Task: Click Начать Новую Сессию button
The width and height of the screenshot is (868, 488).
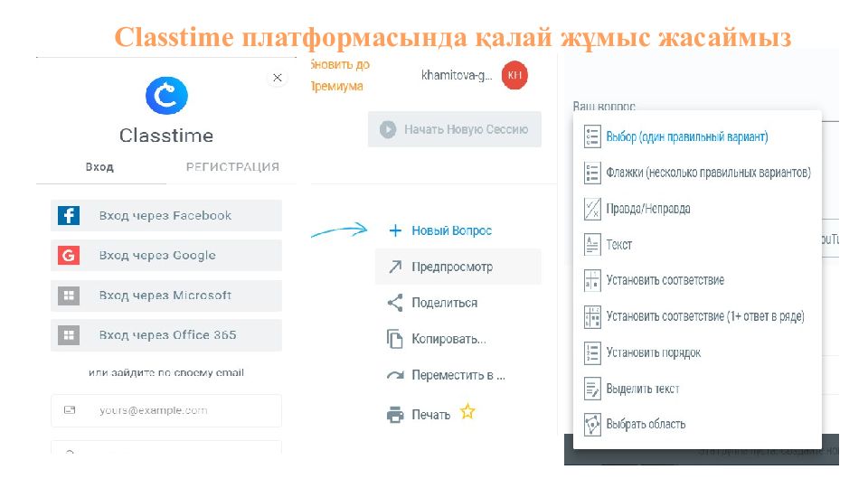Action: [455, 129]
